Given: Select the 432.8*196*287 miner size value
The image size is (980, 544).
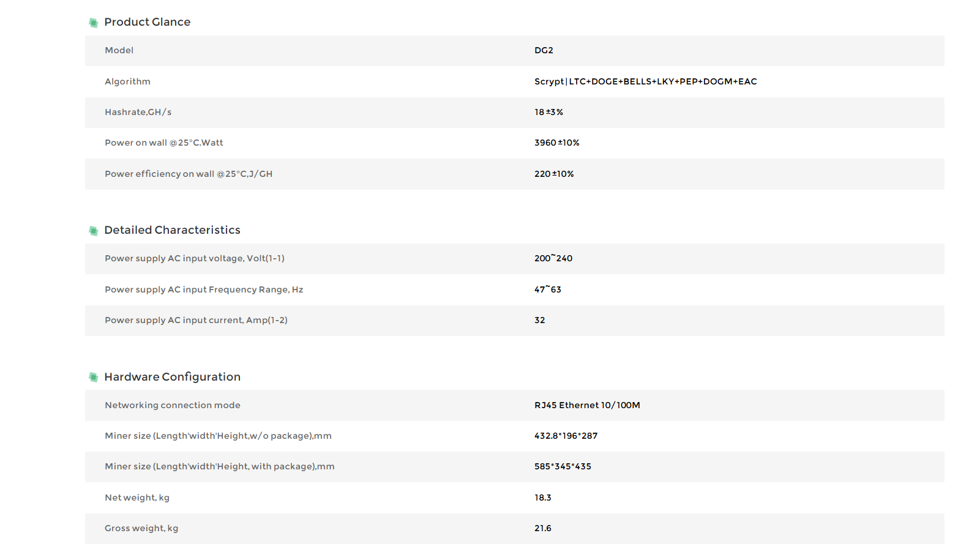Looking at the screenshot, I should (566, 436).
